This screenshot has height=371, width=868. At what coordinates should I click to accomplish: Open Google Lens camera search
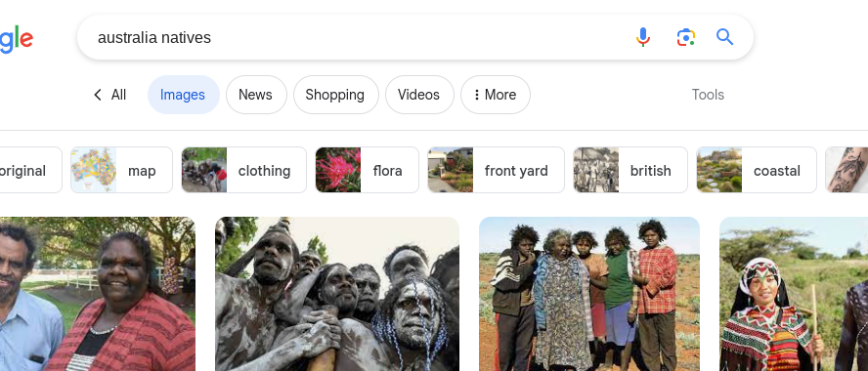[685, 37]
